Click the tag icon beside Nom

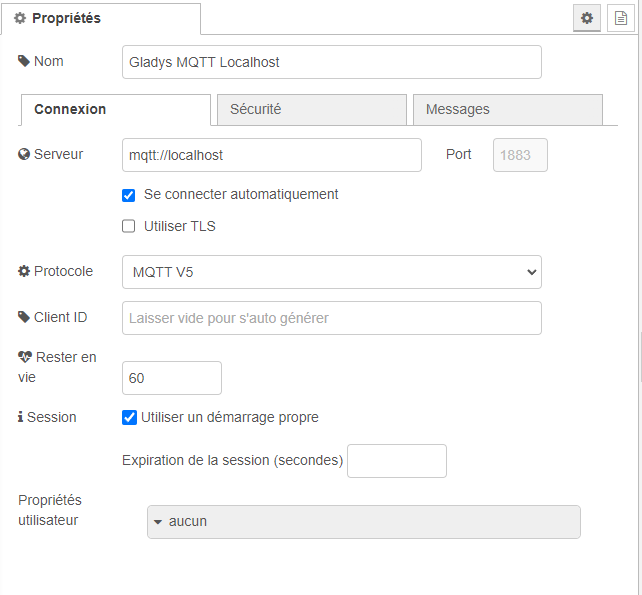(x=24, y=61)
